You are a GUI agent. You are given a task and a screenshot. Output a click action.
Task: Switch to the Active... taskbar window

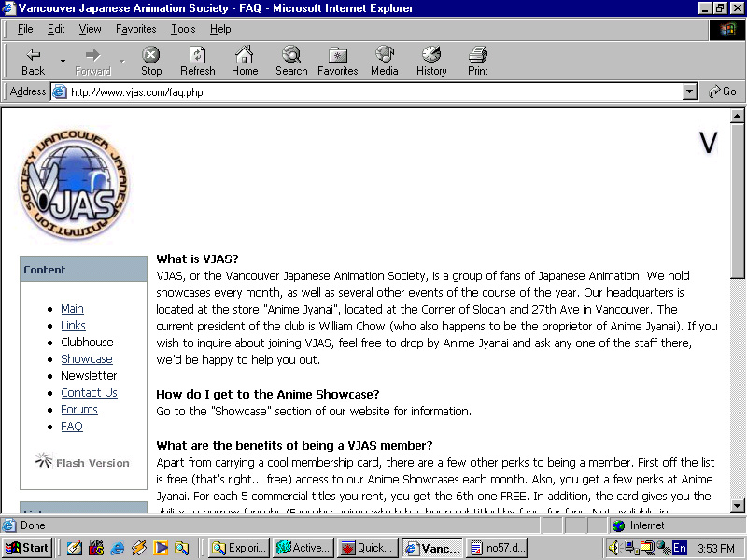[303, 548]
